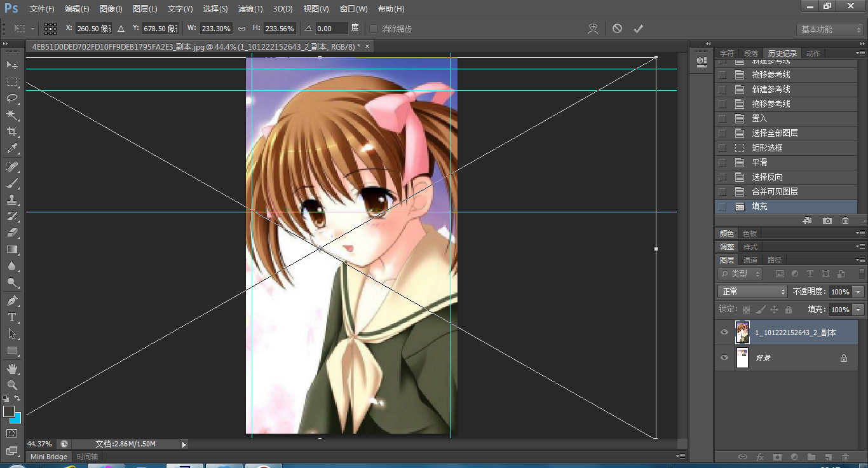Viewport: 868px width, 468px height.
Task: Select the Move tool
Action: (12, 65)
